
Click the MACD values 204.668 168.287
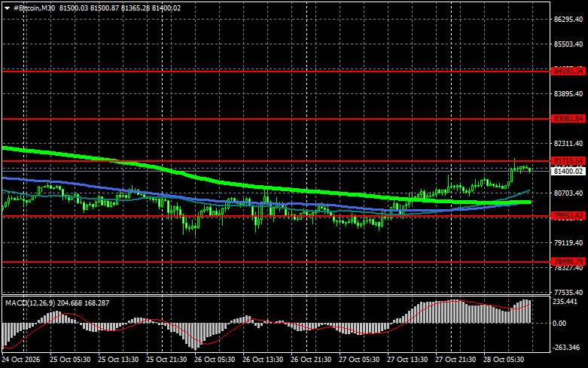pyautogui.click(x=84, y=303)
